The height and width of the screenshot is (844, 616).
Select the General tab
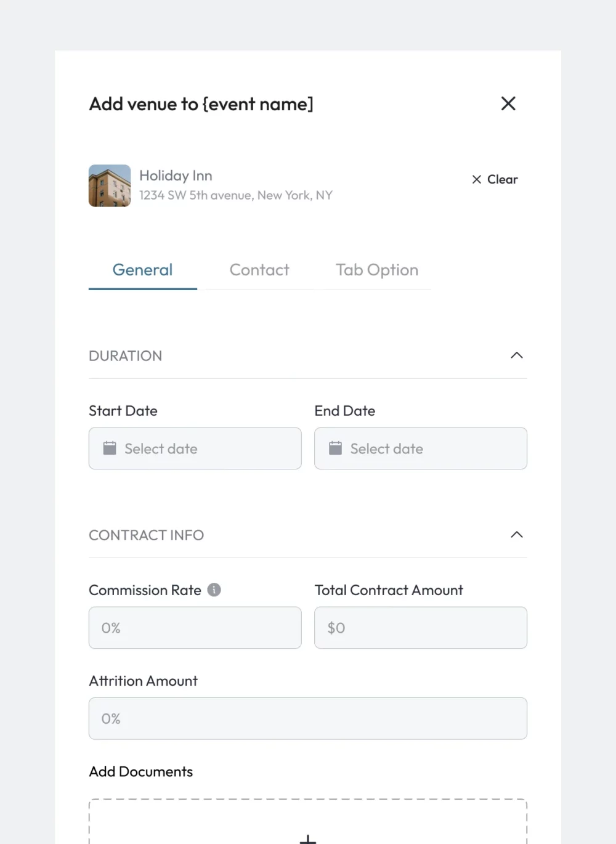pyautogui.click(x=142, y=270)
